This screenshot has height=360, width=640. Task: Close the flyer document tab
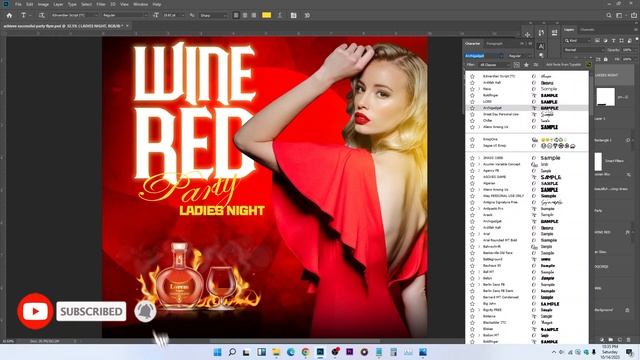click(127, 26)
